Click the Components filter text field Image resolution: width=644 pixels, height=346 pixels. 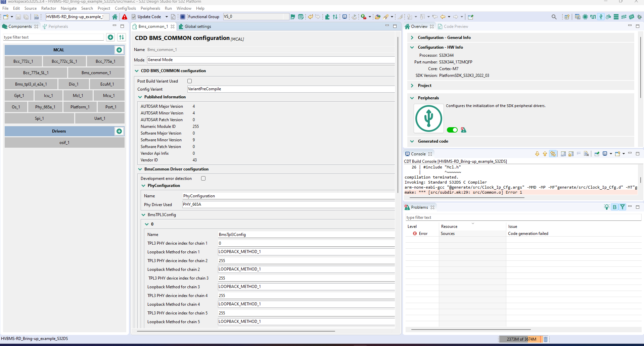pyautogui.click(x=54, y=37)
